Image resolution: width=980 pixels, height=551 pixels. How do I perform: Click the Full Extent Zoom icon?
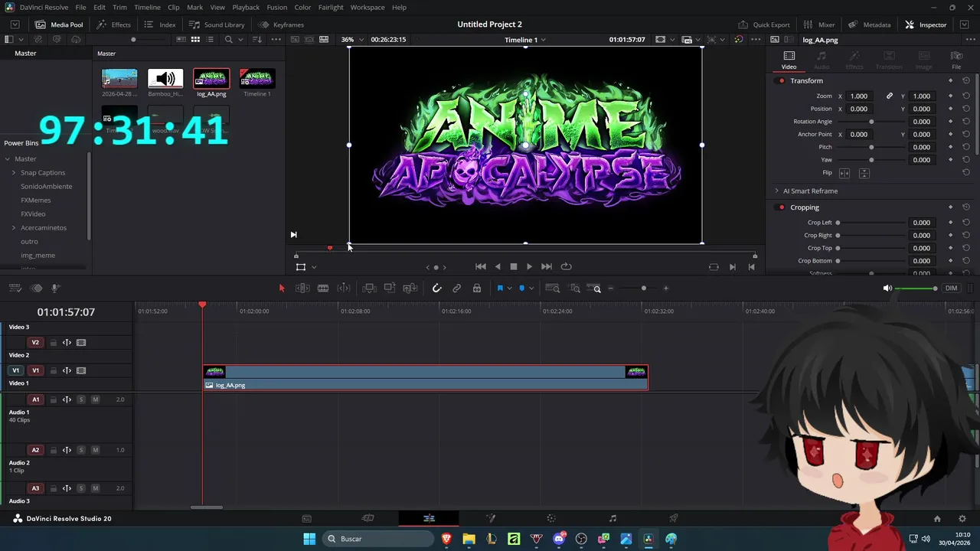[x=553, y=289]
